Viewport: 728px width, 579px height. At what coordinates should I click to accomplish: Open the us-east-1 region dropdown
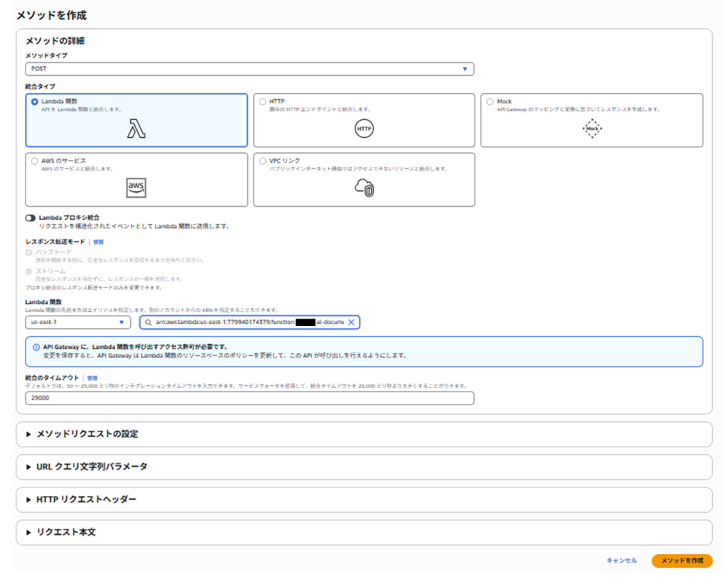tap(78, 322)
